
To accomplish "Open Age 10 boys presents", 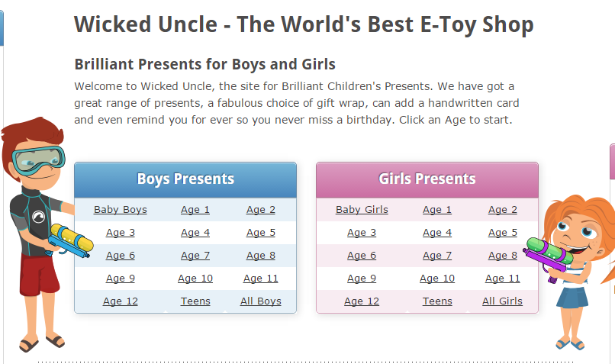I will (x=195, y=279).
